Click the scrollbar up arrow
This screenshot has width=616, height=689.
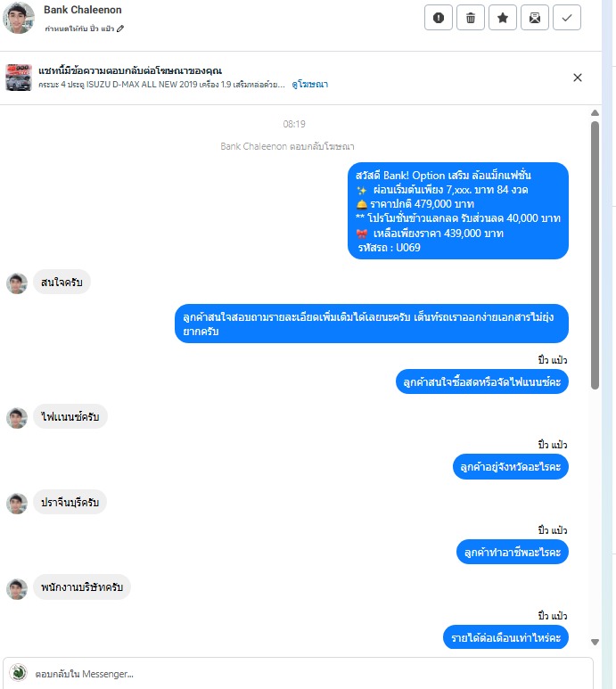[x=595, y=113]
